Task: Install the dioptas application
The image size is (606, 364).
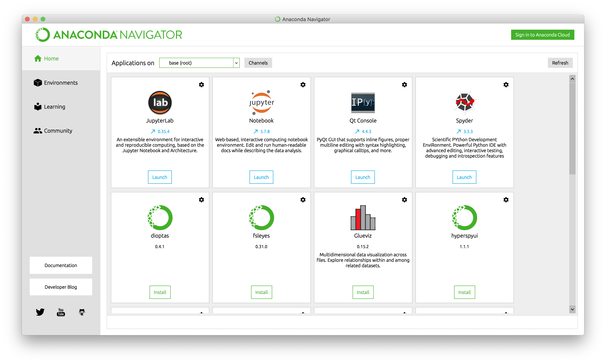Action: pyautogui.click(x=160, y=292)
